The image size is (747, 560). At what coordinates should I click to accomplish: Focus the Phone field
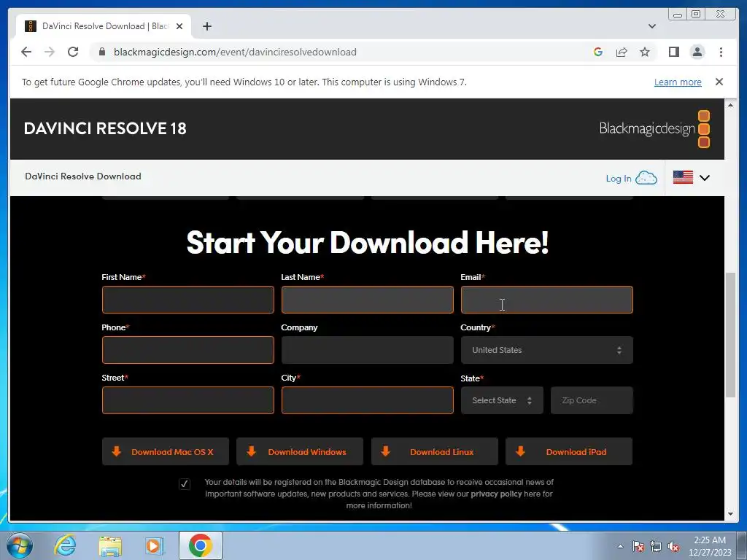pos(187,350)
